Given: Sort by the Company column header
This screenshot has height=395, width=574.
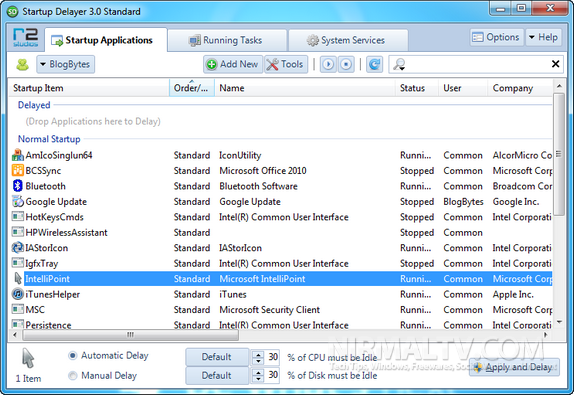Looking at the screenshot, I should click(520, 88).
